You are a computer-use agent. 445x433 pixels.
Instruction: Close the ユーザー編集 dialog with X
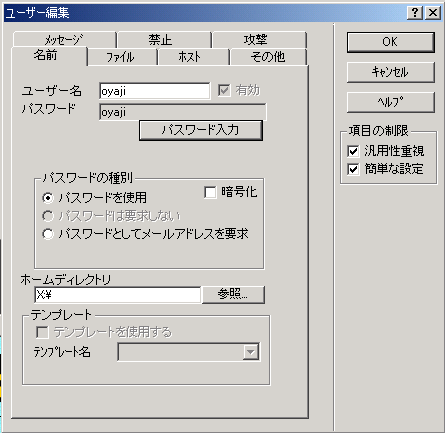coord(433,13)
